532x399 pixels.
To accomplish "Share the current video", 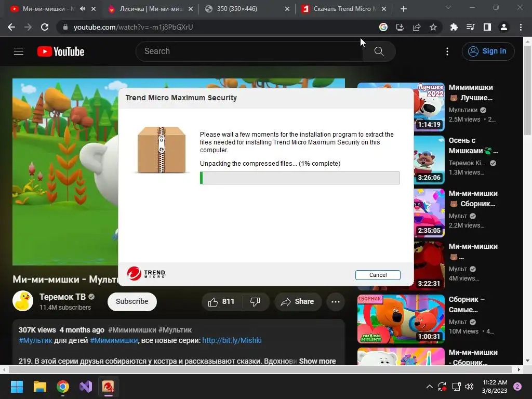I will (298, 301).
